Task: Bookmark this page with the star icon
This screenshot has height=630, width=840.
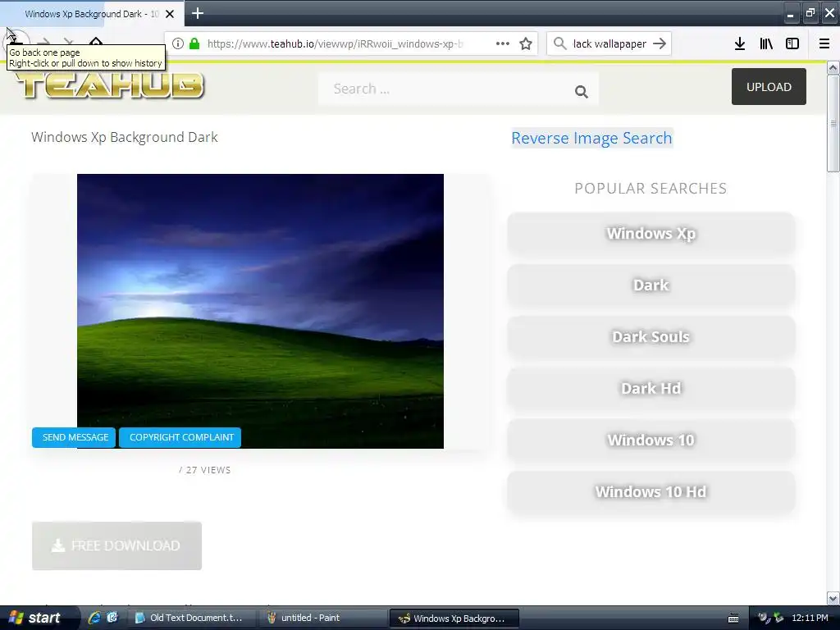Action: coord(526,44)
